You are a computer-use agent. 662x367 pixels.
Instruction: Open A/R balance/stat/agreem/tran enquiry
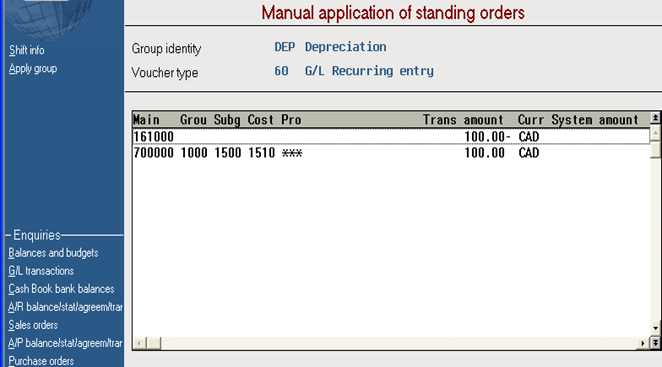coord(65,307)
